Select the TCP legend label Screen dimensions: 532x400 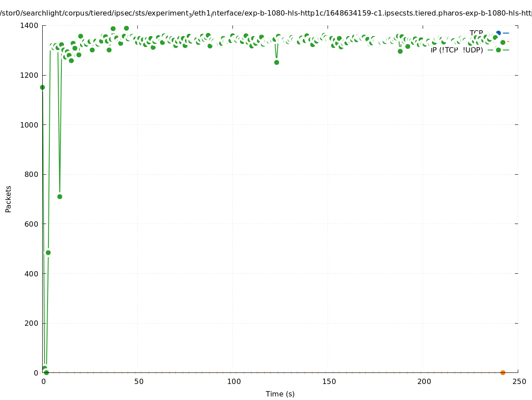[476, 33]
